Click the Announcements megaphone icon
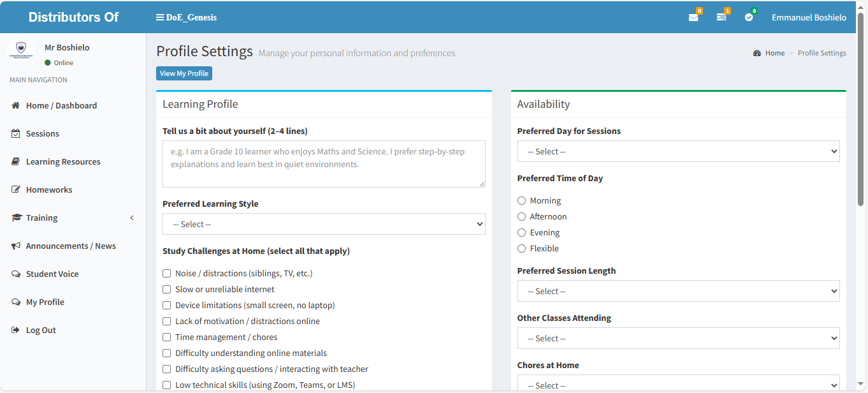868x393 pixels. click(x=16, y=246)
